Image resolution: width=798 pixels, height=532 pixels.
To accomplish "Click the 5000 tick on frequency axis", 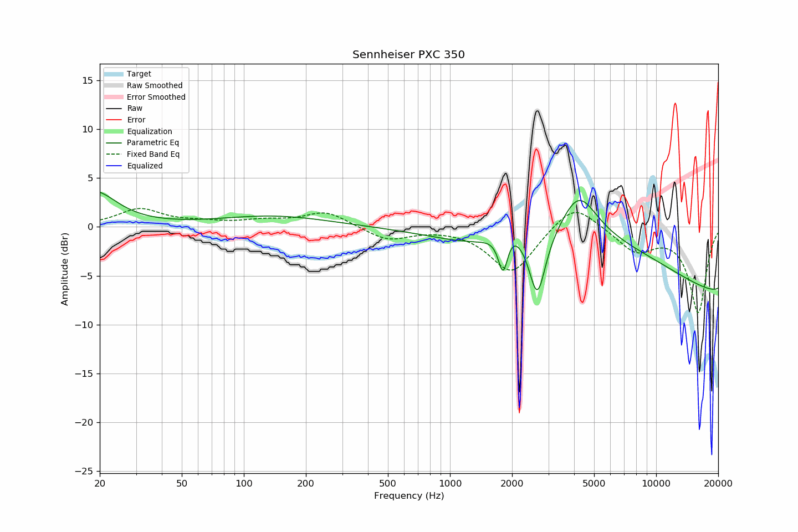I will [594, 483].
